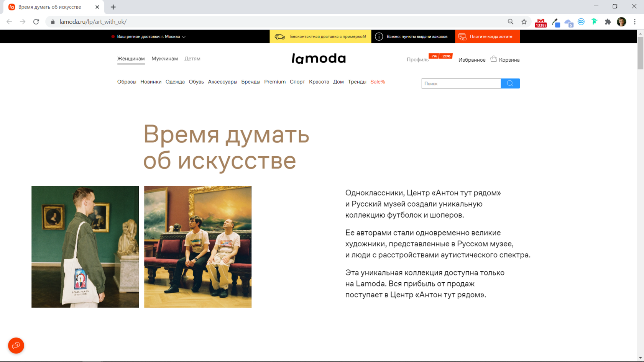Close the 'Время думать об искусстве' tab
Viewport: 644px width, 362px height.
coord(97,7)
